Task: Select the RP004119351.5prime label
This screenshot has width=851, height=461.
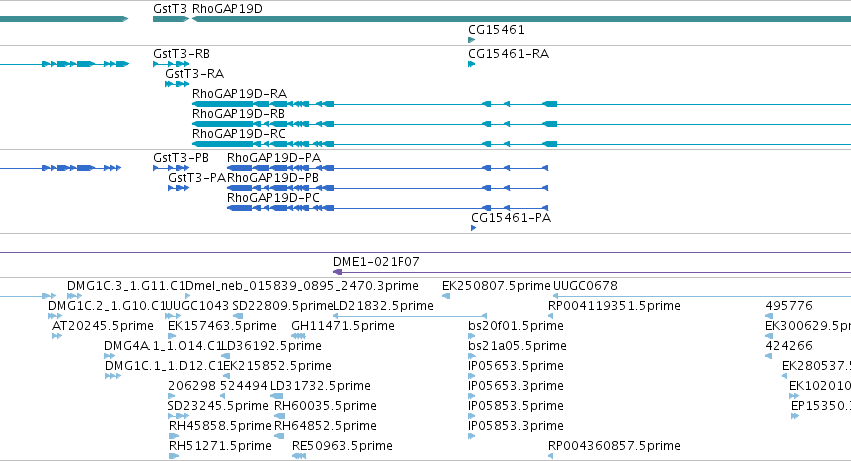Action: tap(614, 306)
